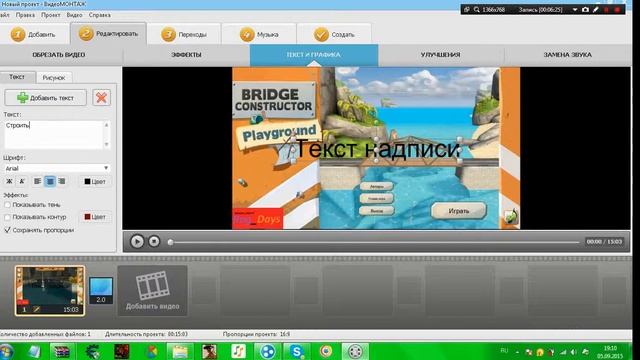The height and width of the screenshot is (360, 640).
Task: Select the Текст надписи overlay in preview
Action: [376, 149]
